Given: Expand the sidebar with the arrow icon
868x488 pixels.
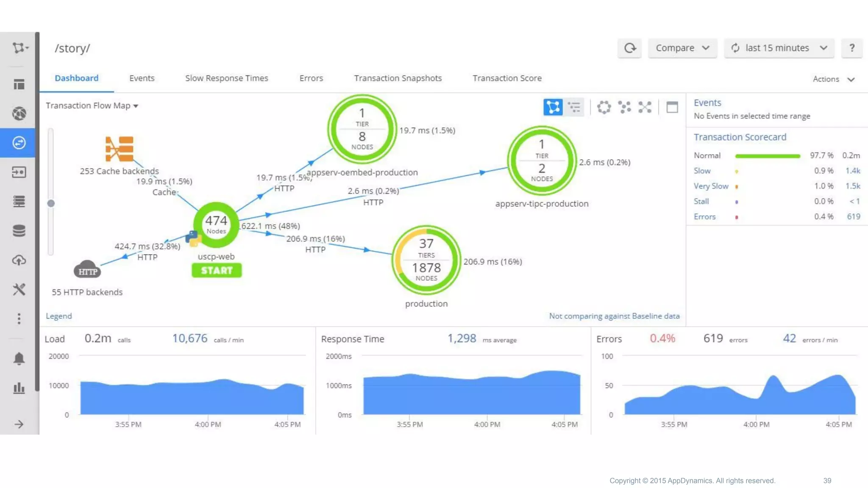Looking at the screenshot, I should 19,424.
